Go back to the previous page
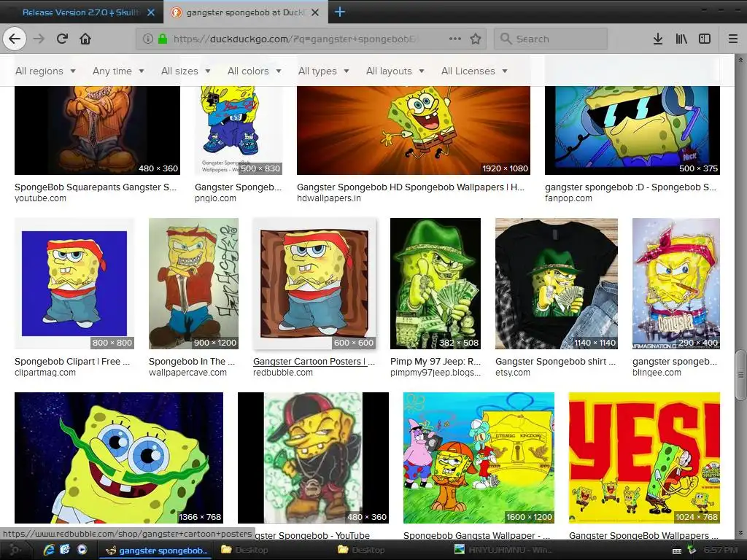The height and width of the screenshot is (560, 747). tap(15, 39)
